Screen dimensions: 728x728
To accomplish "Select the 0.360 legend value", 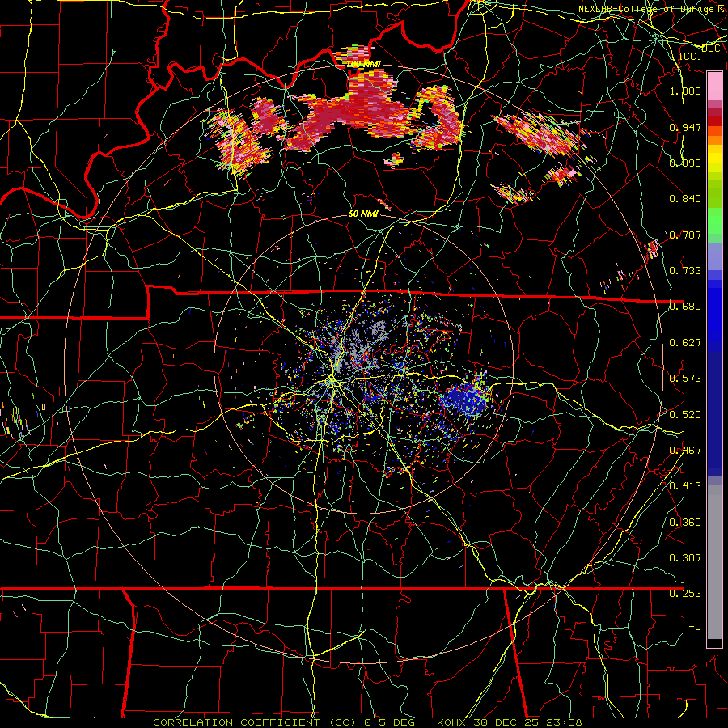I will pyautogui.click(x=685, y=523).
